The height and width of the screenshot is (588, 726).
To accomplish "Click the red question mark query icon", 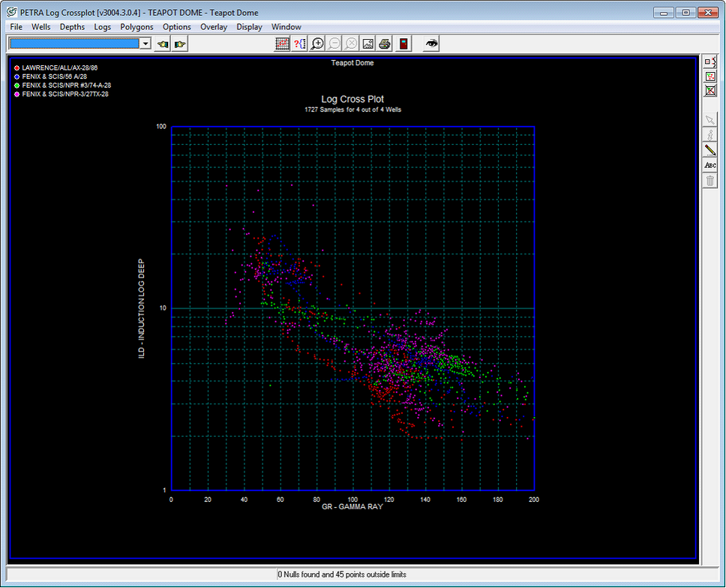I will (299, 44).
